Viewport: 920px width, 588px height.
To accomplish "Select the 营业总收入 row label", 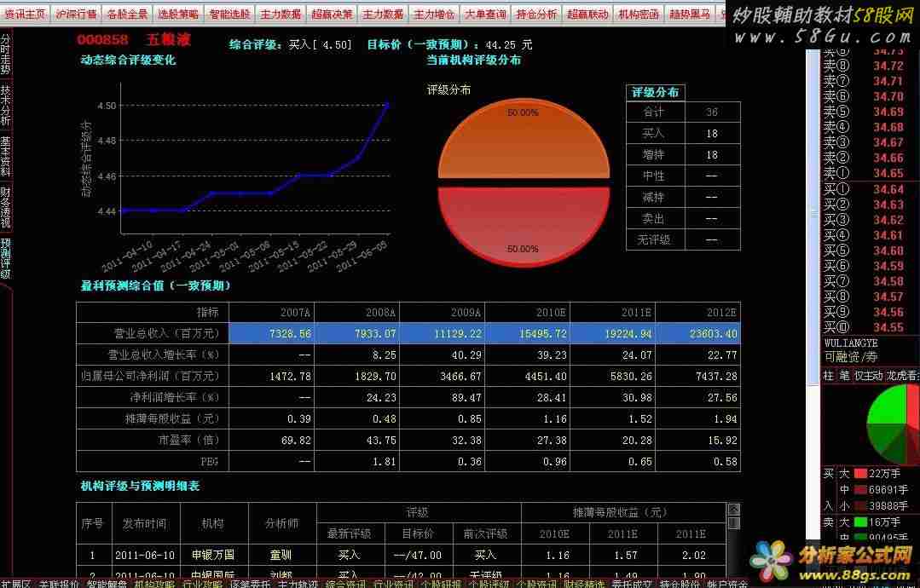I will click(x=166, y=333).
